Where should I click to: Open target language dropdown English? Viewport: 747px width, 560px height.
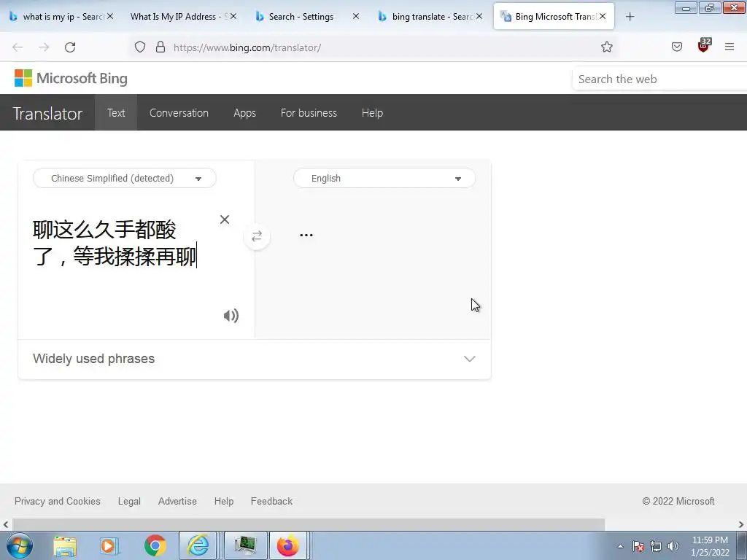(384, 178)
